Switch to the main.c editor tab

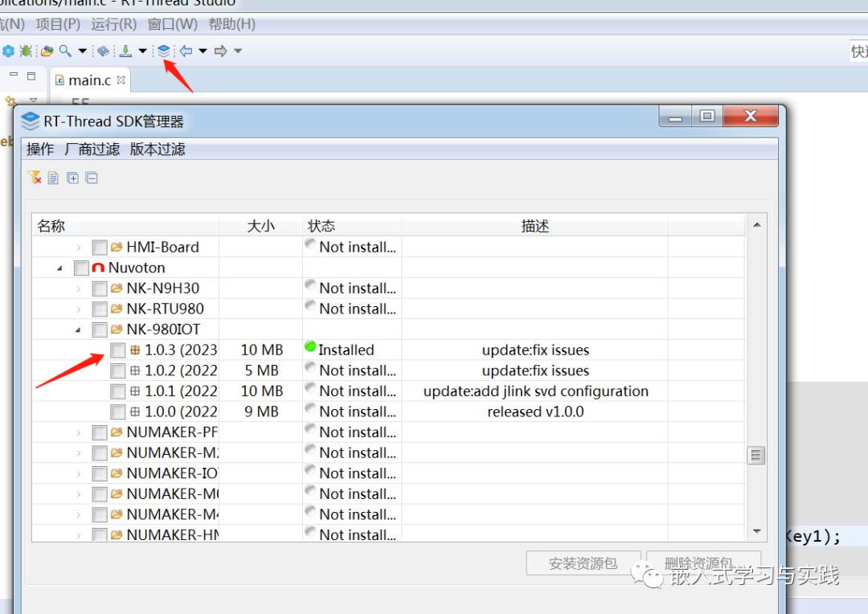(88, 80)
